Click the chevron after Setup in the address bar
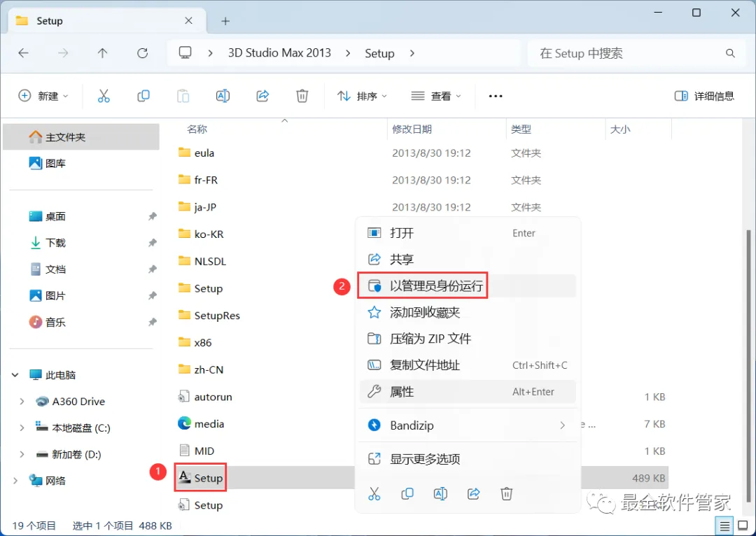 (412, 53)
